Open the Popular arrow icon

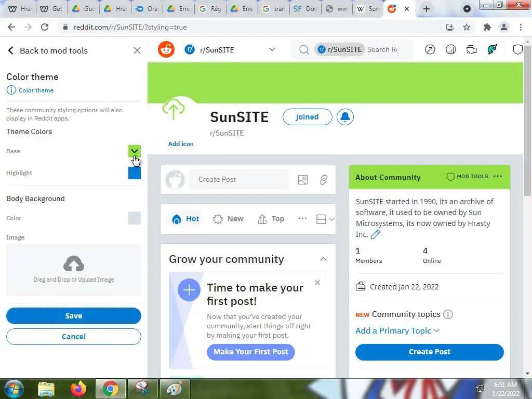[x=430, y=50]
